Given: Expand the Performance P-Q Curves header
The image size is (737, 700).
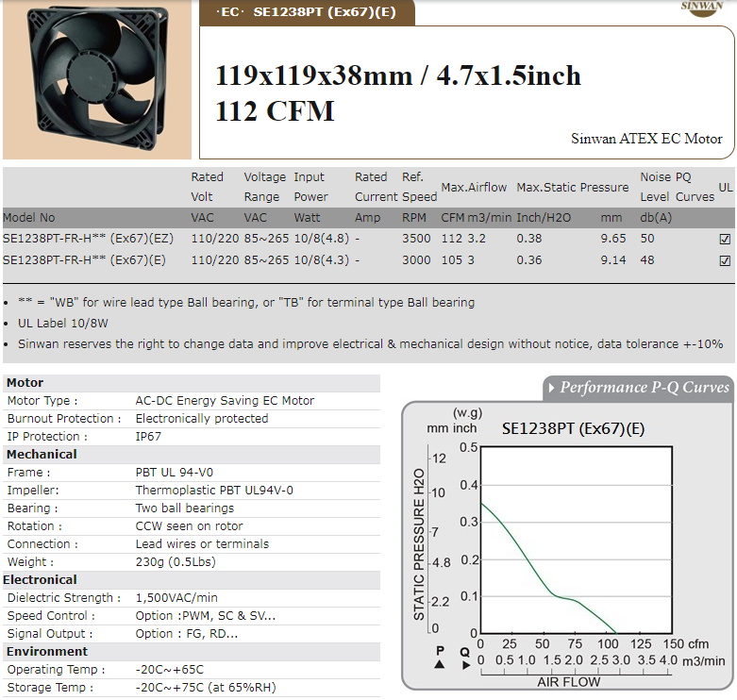Looking at the screenshot, I should (645, 388).
